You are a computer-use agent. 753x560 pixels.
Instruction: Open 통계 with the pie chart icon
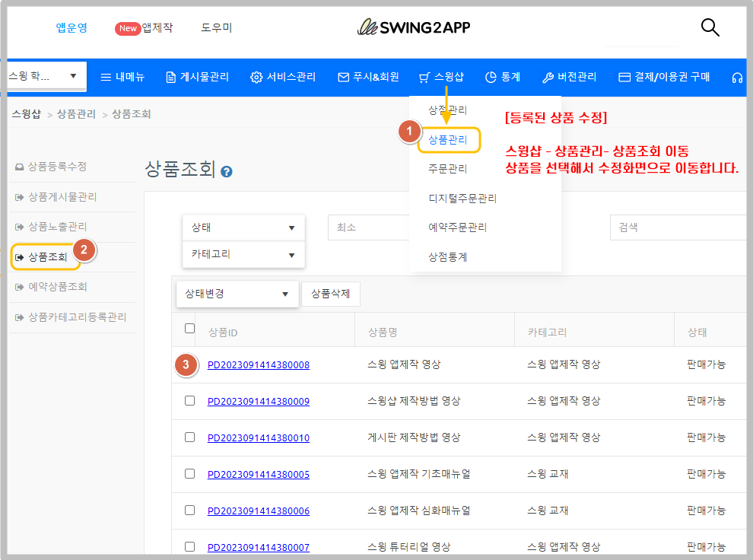[503, 77]
